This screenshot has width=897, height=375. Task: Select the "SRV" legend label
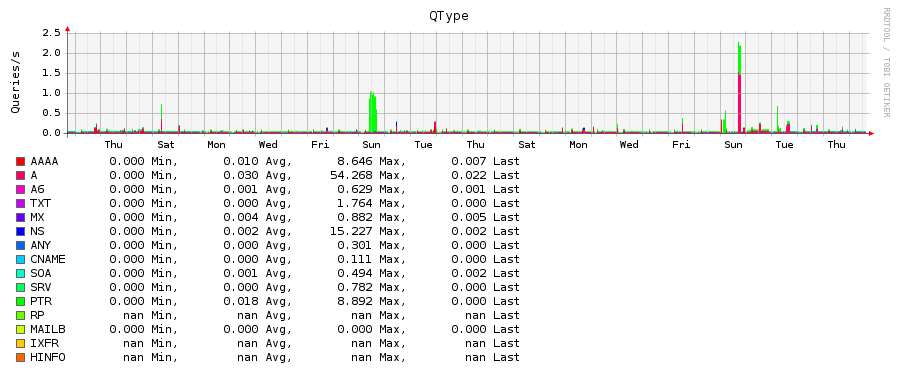41,288
